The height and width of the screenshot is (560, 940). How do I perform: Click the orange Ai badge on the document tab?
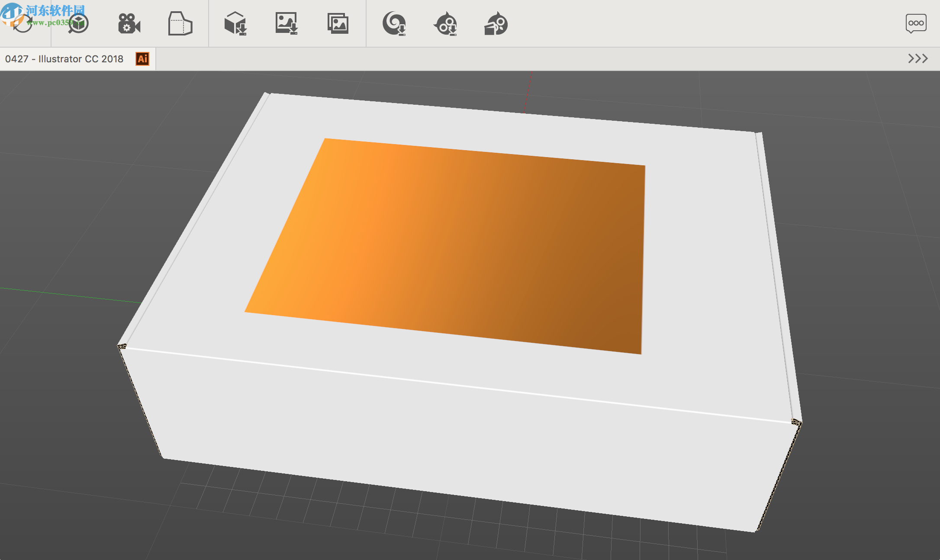tap(142, 59)
